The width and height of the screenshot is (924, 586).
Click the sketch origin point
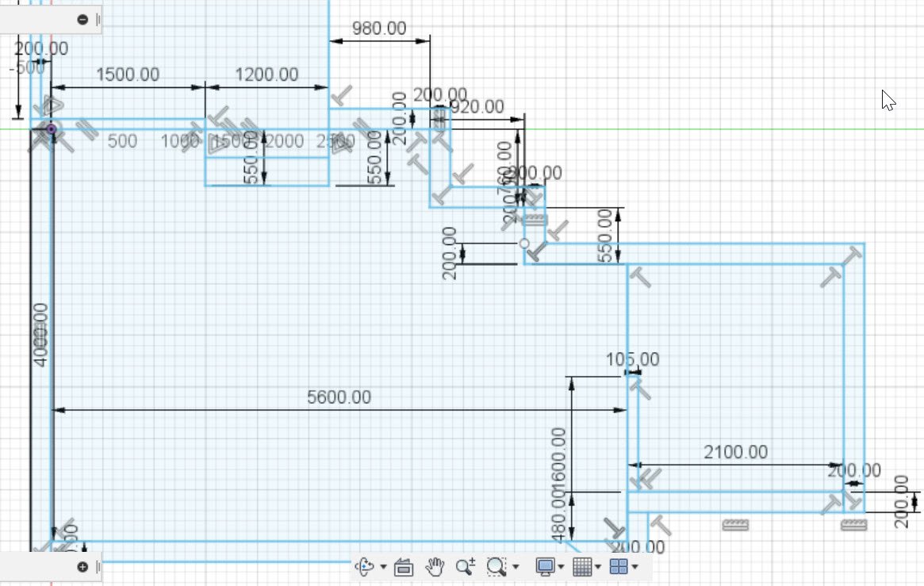pos(52,128)
